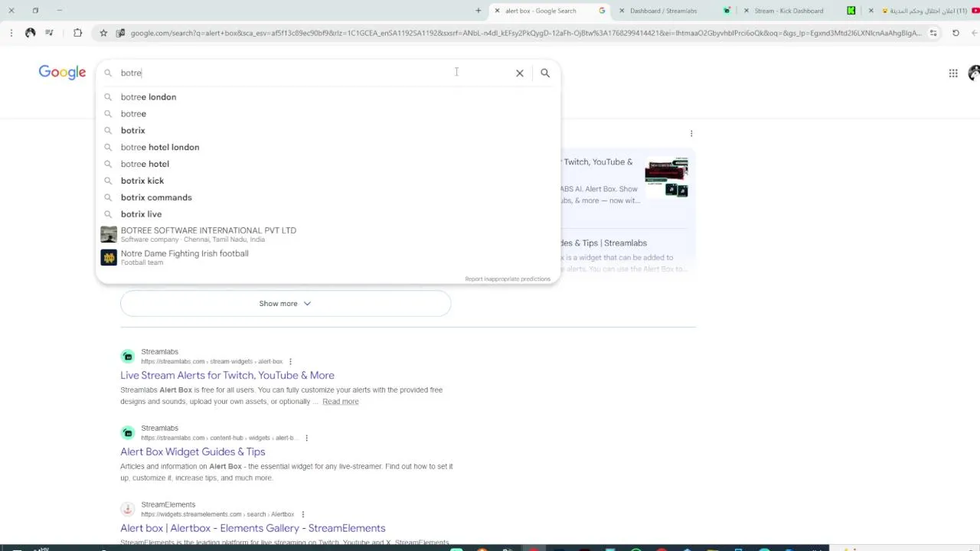Bookmark this page with the star icon

pyautogui.click(x=103, y=33)
